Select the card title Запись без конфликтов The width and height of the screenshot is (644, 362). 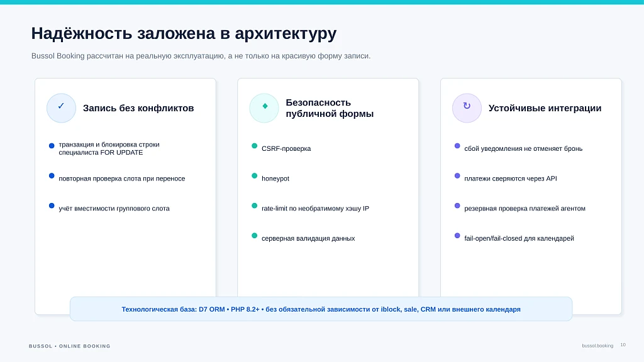coord(138,108)
